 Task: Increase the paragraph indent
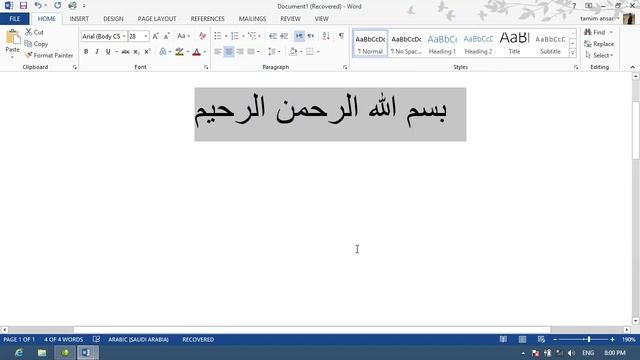(284, 36)
